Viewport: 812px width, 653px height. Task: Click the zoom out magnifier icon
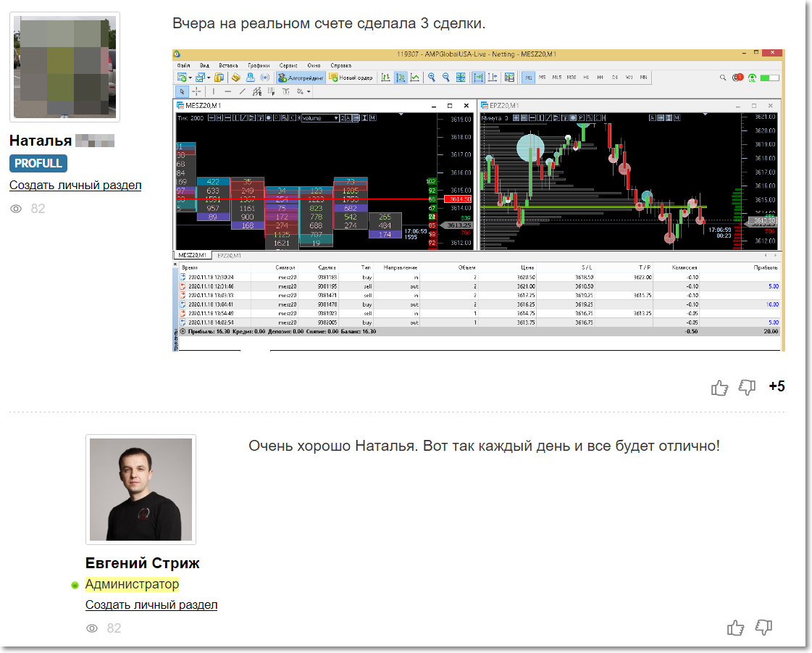(446, 78)
